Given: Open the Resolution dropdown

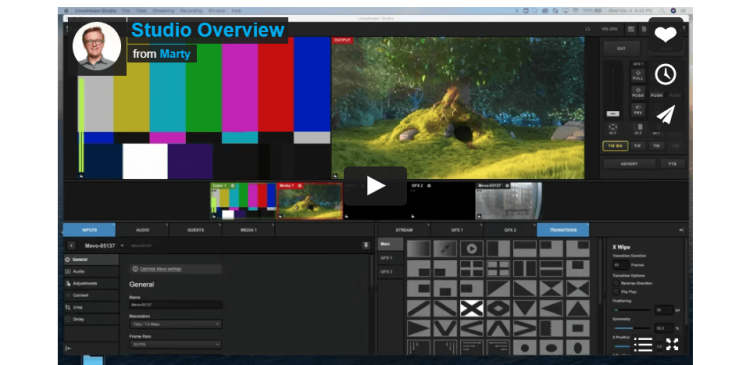Looking at the screenshot, I should pyautogui.click(x=175, y=324).
